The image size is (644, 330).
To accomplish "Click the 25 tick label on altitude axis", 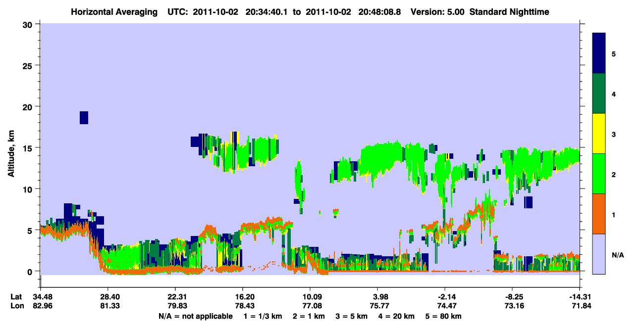I will click(28, 65).
